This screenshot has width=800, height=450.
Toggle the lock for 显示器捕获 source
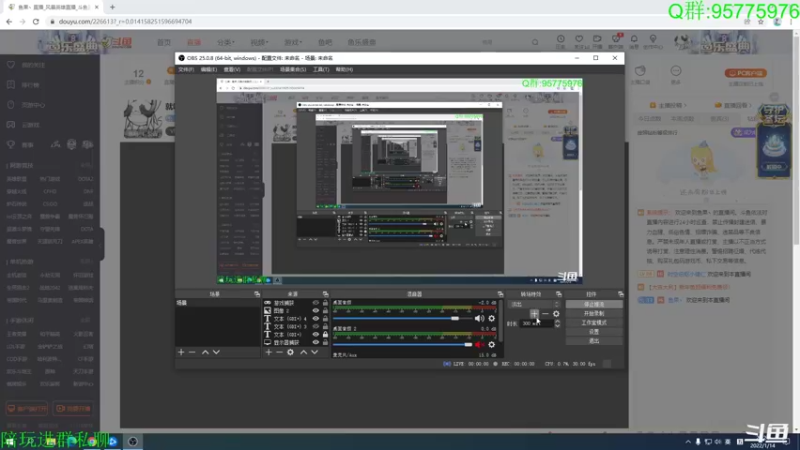click(325, 342)
